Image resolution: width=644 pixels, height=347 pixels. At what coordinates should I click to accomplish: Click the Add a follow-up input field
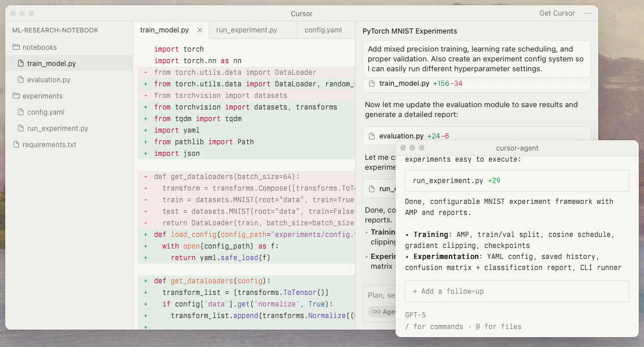(x=517, y=291)
